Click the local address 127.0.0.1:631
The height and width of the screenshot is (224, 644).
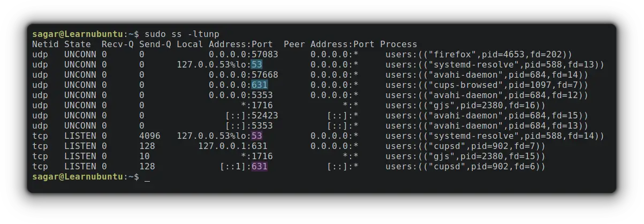(x=233, y=146)
